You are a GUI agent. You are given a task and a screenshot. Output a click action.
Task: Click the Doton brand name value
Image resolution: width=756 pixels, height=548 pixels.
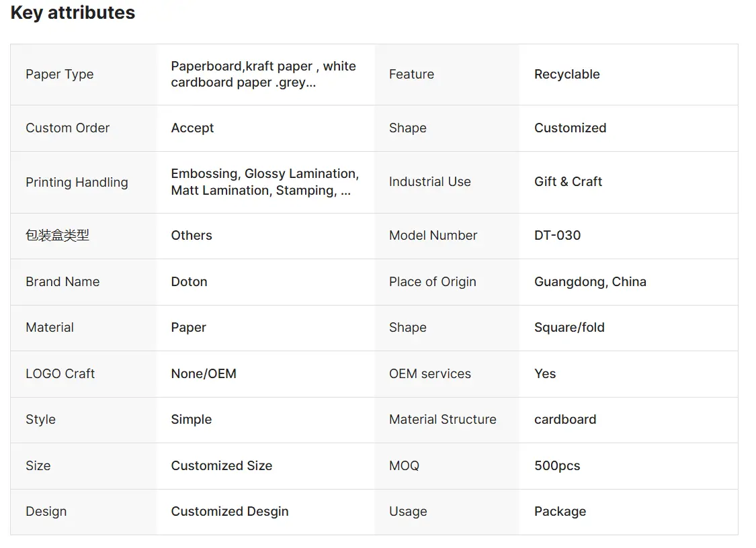tap(189, 281)
